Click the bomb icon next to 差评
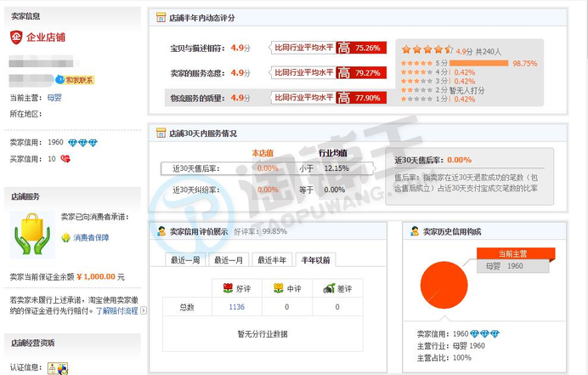Screen dimensions: 588x375 pyautogui.click(x=328, y=289)
